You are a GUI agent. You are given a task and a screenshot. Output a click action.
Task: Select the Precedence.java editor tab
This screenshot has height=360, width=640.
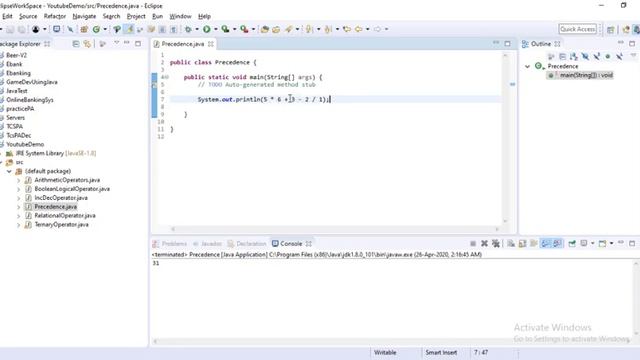tap(182, 44)
